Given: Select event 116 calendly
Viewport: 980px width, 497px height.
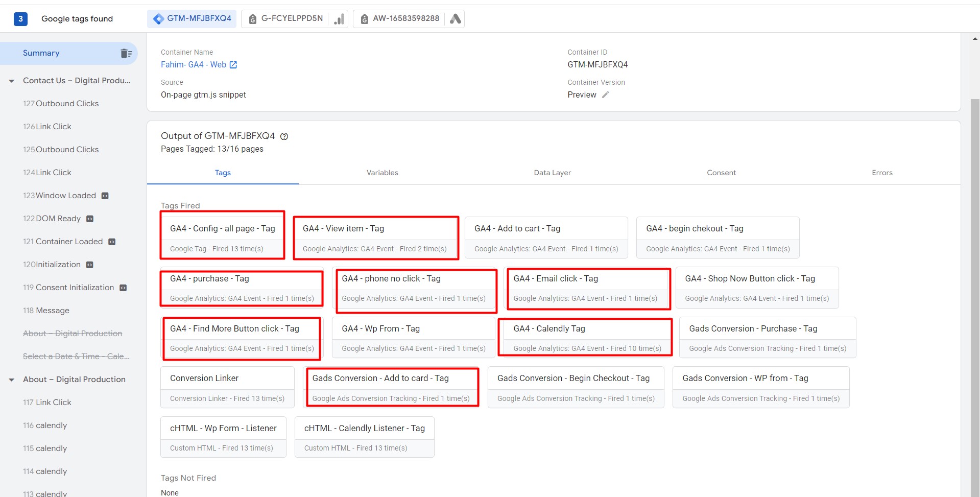Looking at the screenshot, I should point(45,425).
